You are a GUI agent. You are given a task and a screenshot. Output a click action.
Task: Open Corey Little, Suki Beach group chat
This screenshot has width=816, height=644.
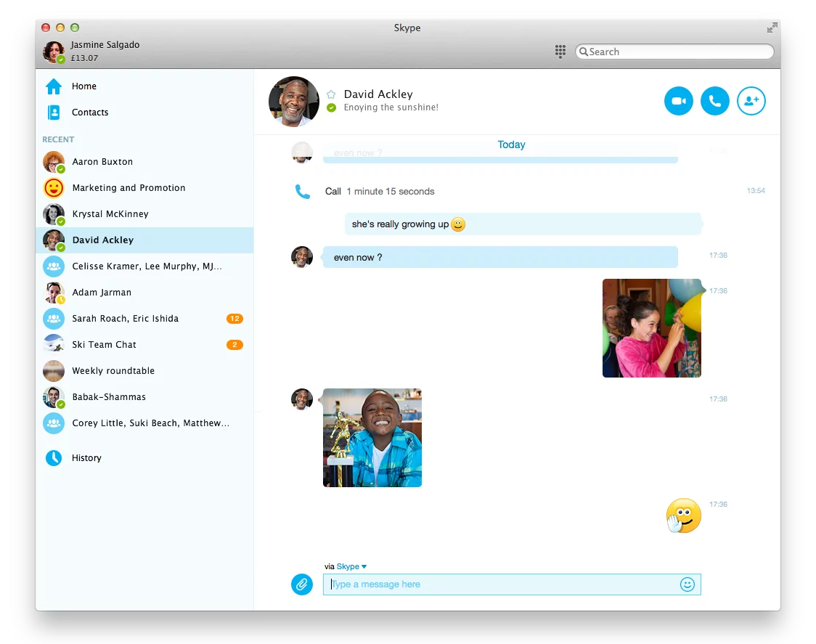coord(144,423)
